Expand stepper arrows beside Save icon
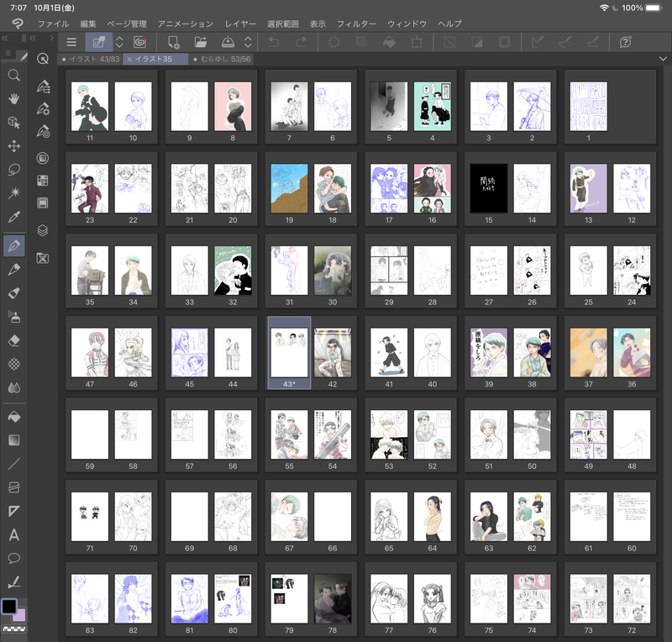The image size is (672, 642). click(x=248, y=42)
